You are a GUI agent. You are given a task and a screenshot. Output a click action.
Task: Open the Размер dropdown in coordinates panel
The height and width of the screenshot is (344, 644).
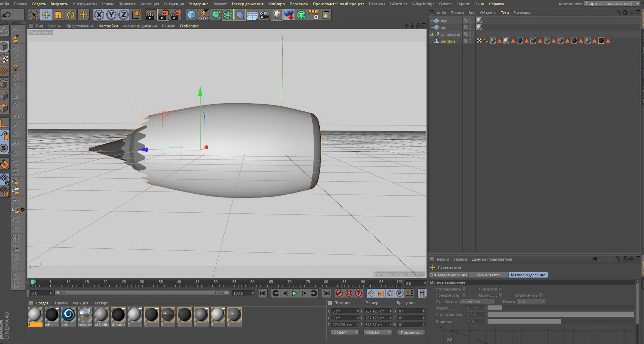pyautogui.click(x=377, y=332)
